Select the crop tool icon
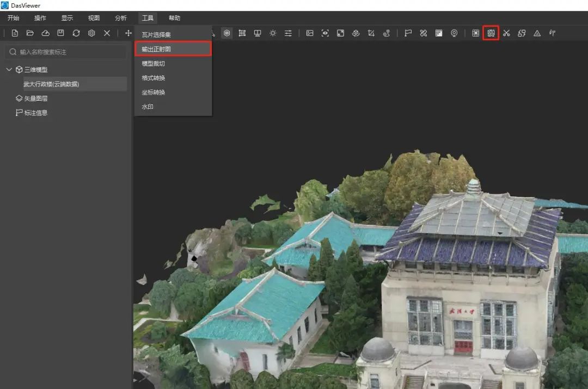This screenshot has height=389, width=588. pyautogui.click(x=371, y=33)
